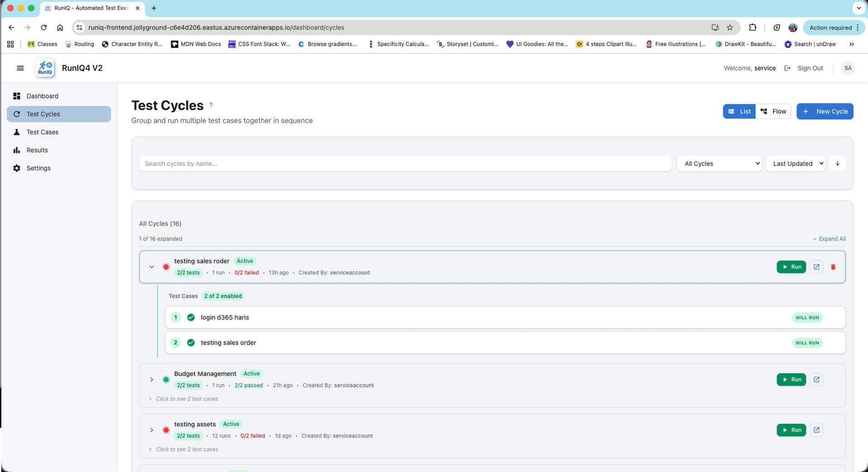This screenshot has width=868, height=472.
Task: Click the red status dot of testing assets
Action: 166,430
